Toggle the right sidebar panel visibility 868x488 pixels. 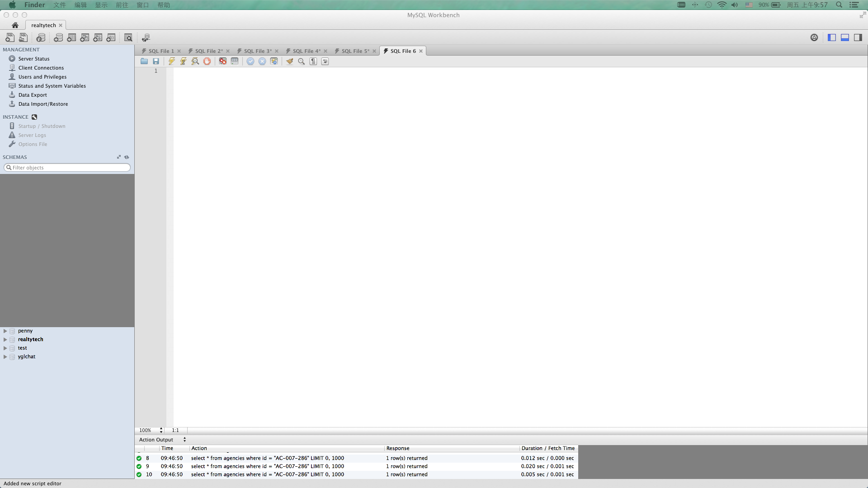pyautogui.click(x=858, y=38)
